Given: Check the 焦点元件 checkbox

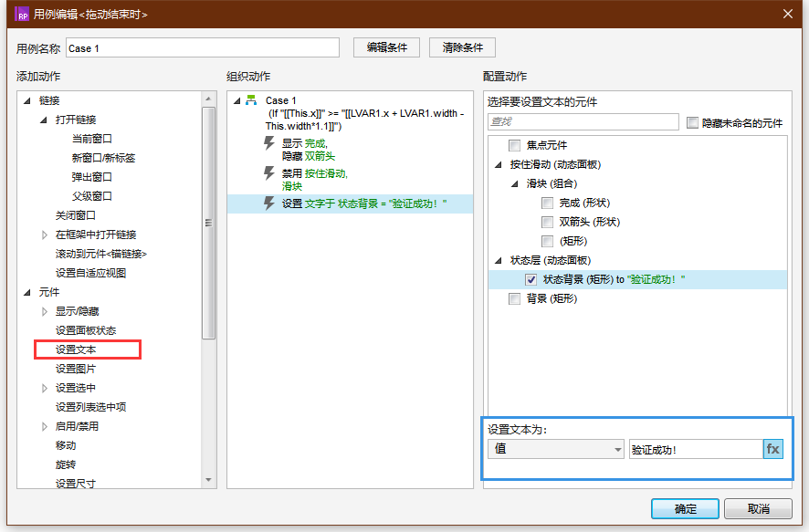Looking at the screenshot, I should tap(514, 145).
